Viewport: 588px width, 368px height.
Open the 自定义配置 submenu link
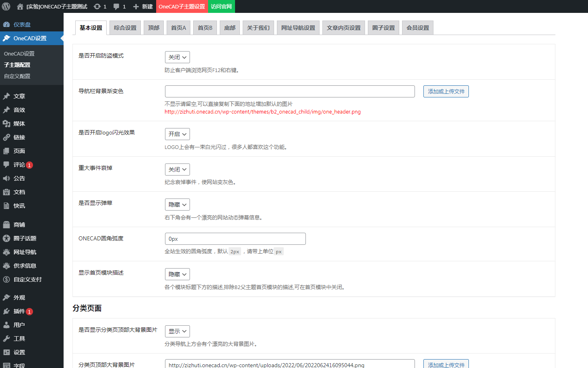[x=17, y=76]
